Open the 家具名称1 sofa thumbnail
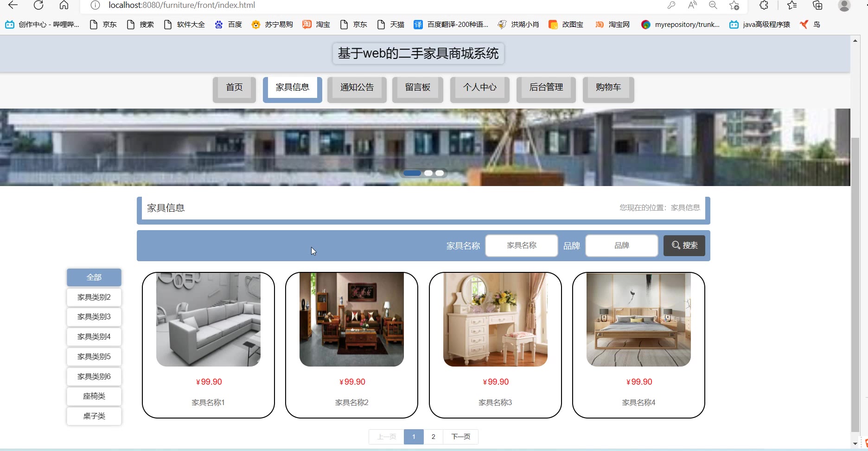Viewport: 868px width, 451px height. coord(208,320)
